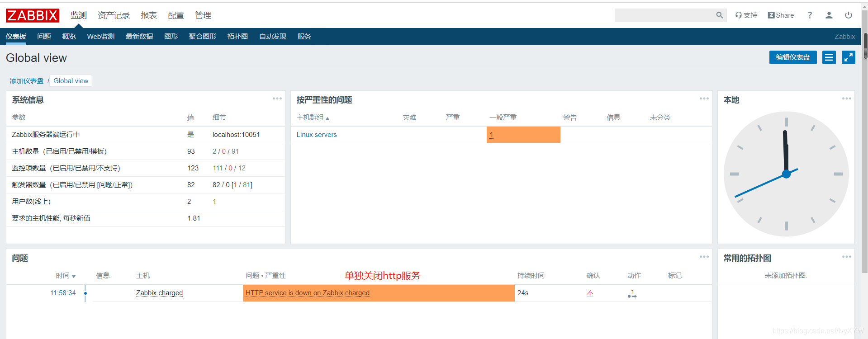Select the 自动发现 submenu tab

pyautogui.click(x=273, y=37)
